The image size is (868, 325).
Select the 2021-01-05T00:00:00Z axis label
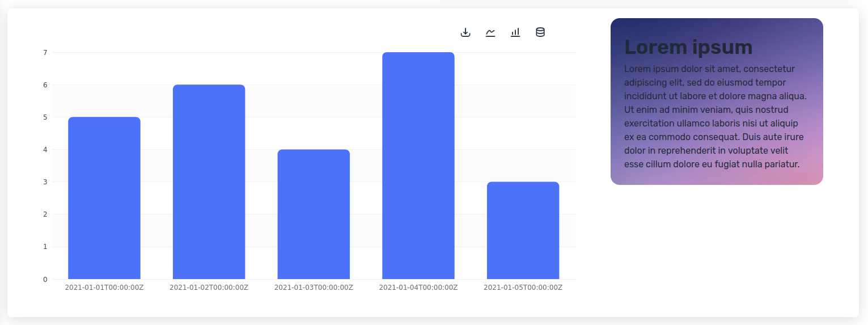(523, 288)
